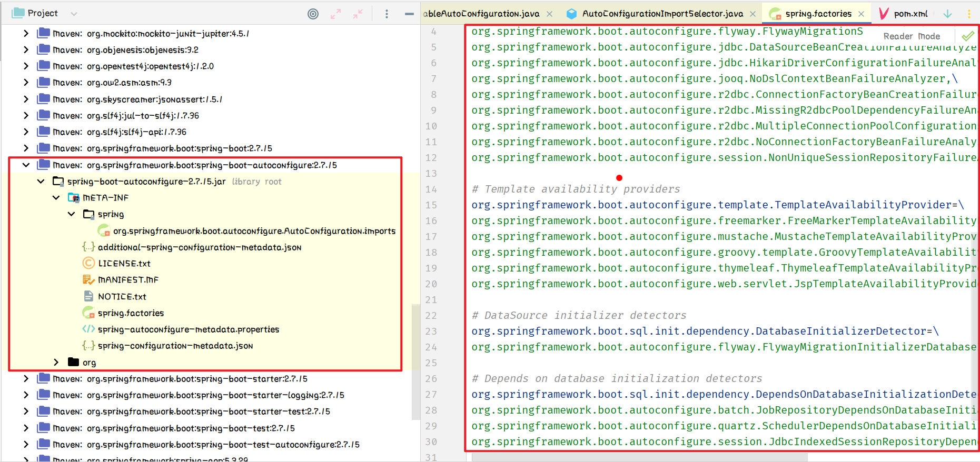The image size is (980, 462).
Task: Switch to the pom.xml editor tab
Action: [x=911, y=14]
